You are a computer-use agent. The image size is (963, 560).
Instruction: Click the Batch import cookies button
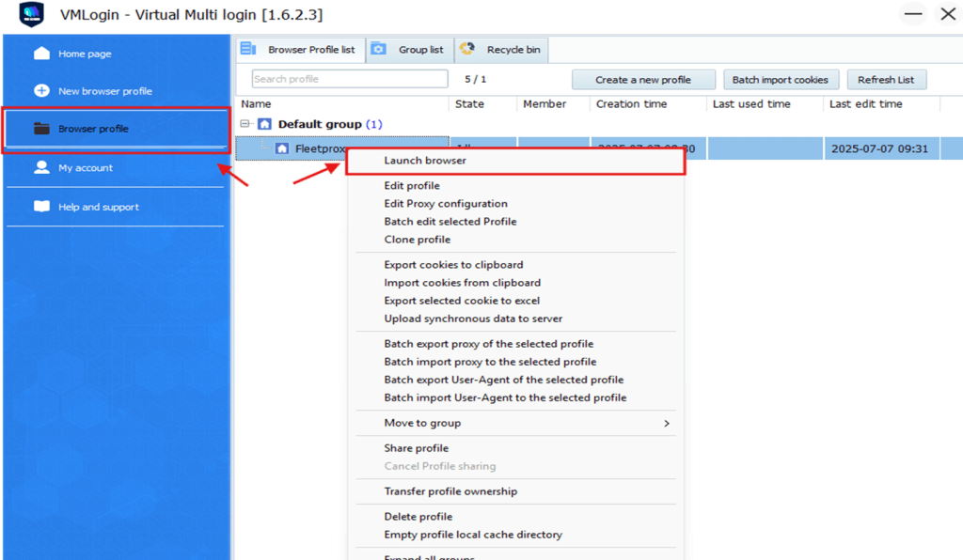780,80
